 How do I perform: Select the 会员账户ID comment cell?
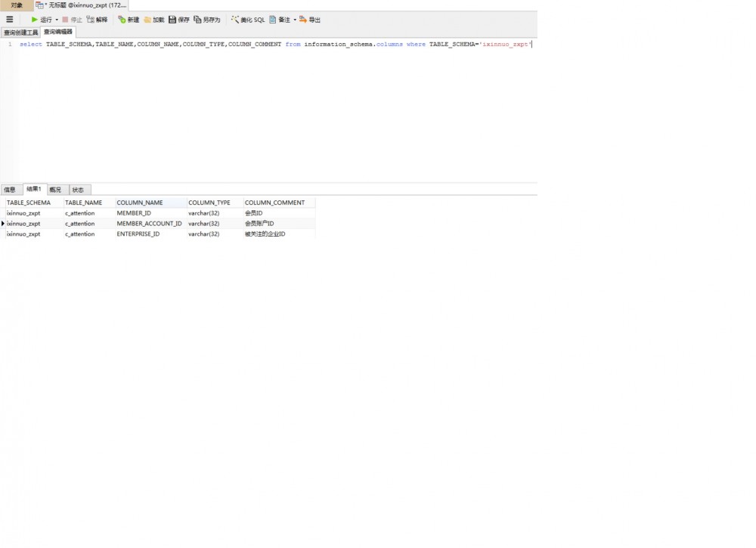pos(279,224)
